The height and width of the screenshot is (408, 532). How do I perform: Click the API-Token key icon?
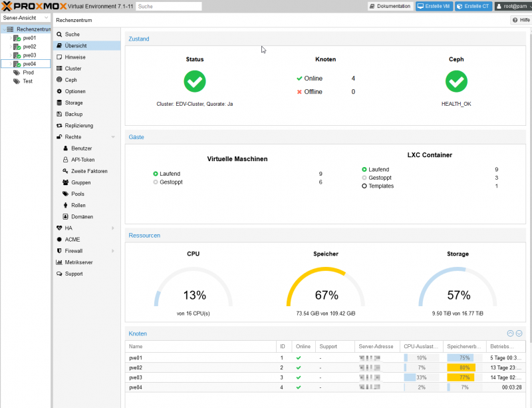65,160
